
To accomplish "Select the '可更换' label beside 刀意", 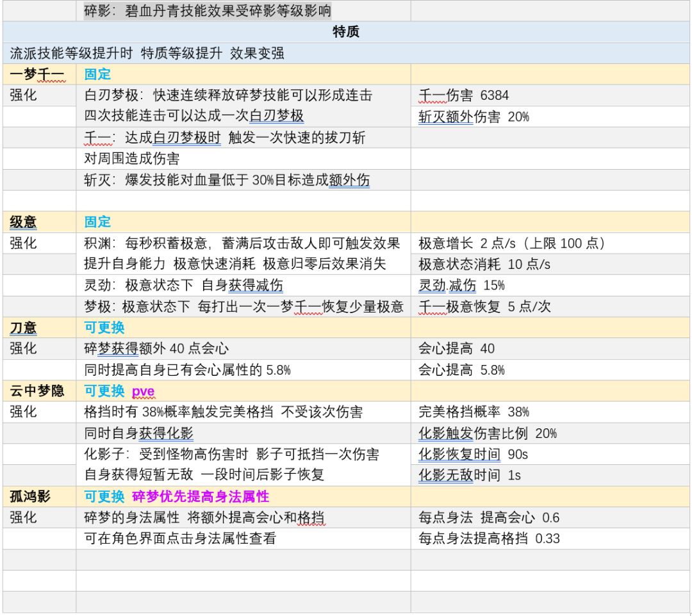I will pyautogui.click(x=104, y=328).
